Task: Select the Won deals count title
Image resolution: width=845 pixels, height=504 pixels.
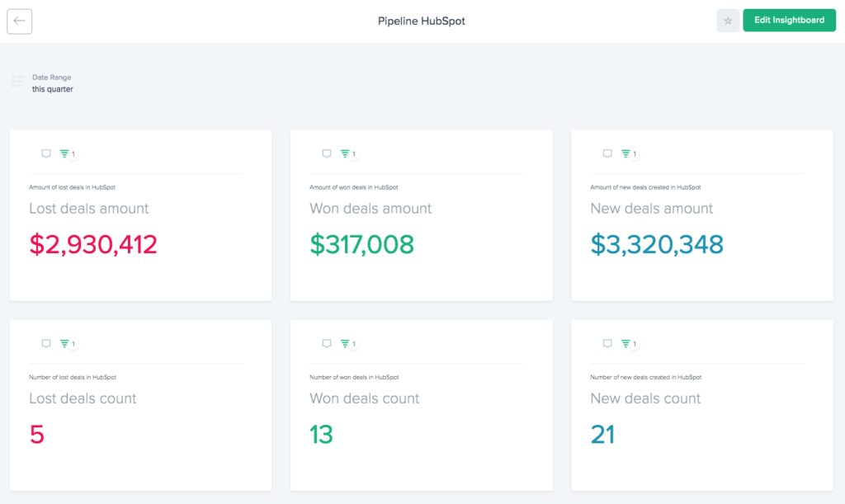Action: point(364,398)
